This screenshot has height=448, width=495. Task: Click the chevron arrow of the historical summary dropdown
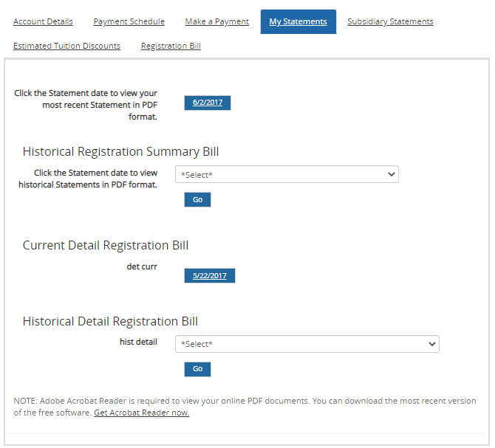pos(391,175)
